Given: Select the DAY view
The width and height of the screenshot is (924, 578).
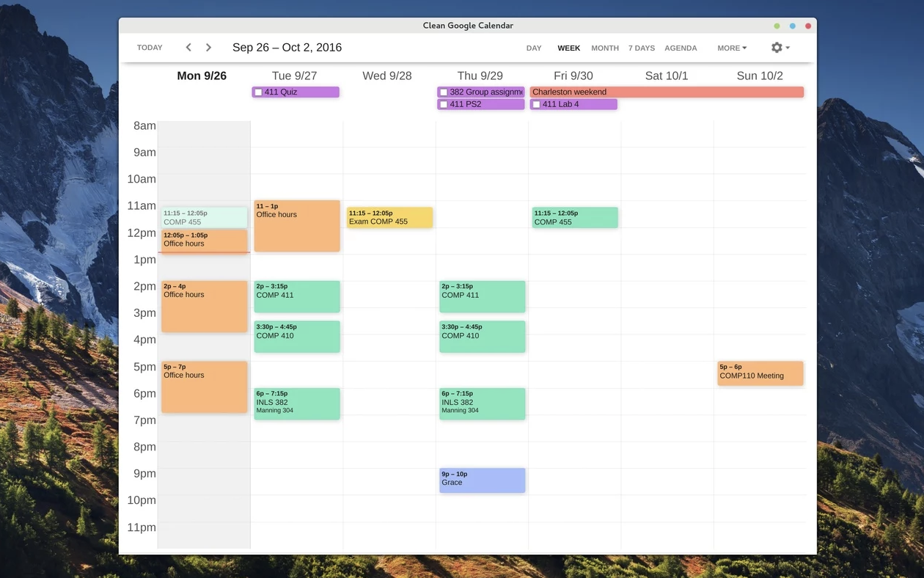Looking at the screenshot, I should point(533,48).
